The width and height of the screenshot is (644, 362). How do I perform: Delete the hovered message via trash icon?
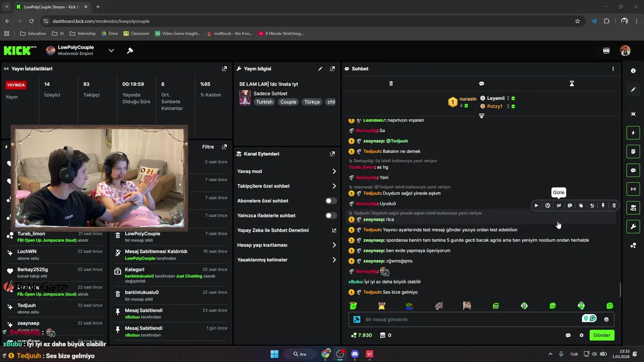[614, 205]
